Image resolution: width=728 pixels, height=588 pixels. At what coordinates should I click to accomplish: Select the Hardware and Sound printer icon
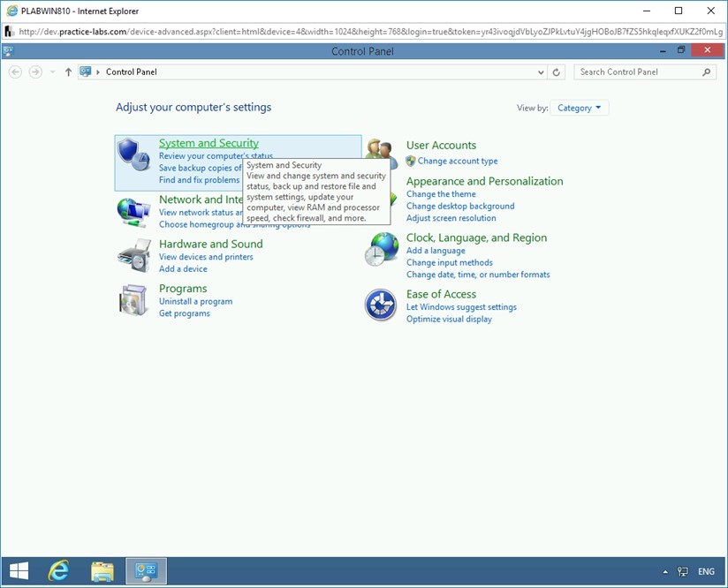tap(133, 256)
